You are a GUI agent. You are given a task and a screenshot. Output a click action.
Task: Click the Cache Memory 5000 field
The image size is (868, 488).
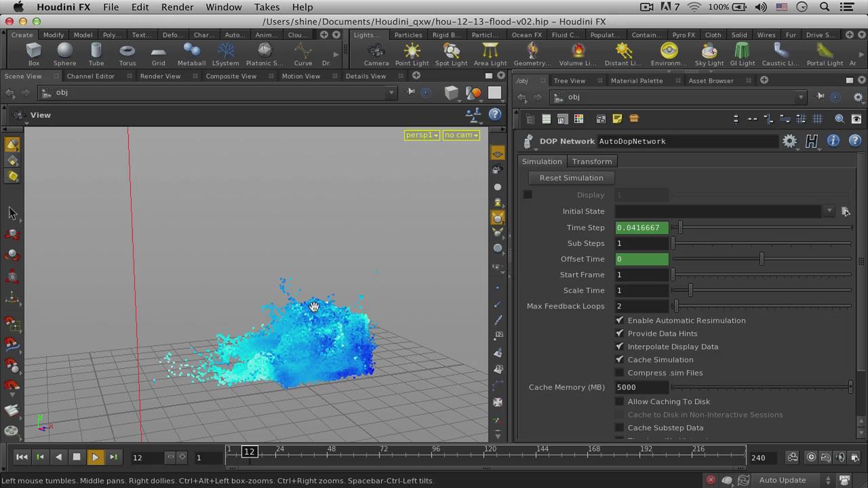point(642,387)
